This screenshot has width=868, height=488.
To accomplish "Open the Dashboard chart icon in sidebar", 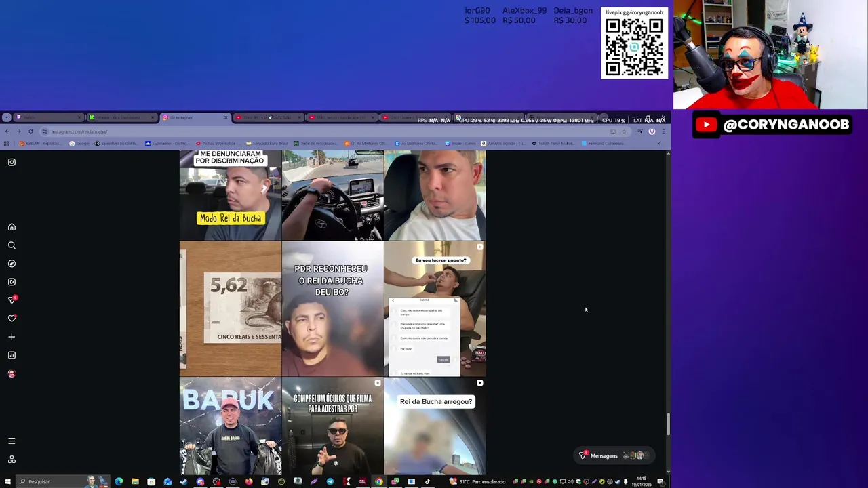I will [12, 355].
